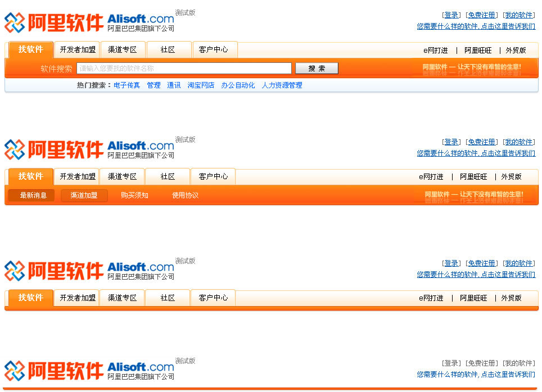Screen dimensions: 542x392
Task: Click the Alisoft logo above the search bar
Action: [89, 23]
